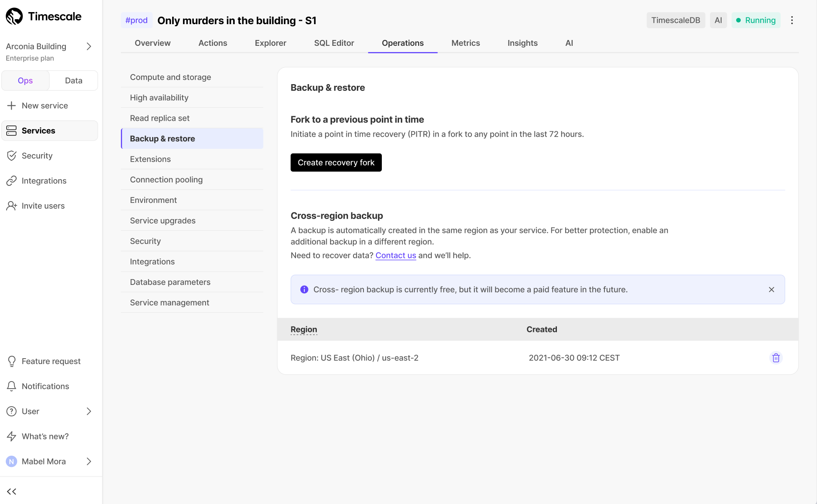Click the Running status badge
The width and height of the screenshot is (817, 504).
click(x=756, y=20)
